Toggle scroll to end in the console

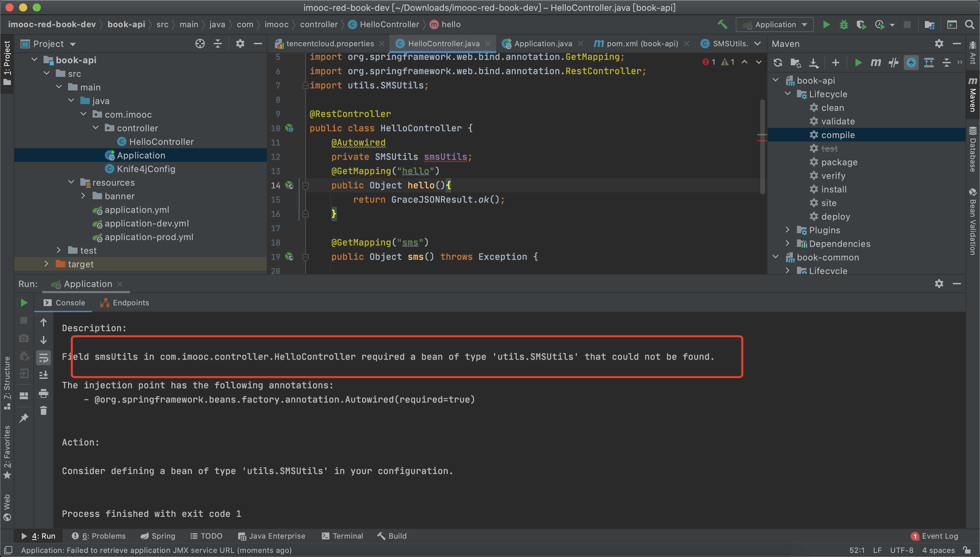point(43,375)
